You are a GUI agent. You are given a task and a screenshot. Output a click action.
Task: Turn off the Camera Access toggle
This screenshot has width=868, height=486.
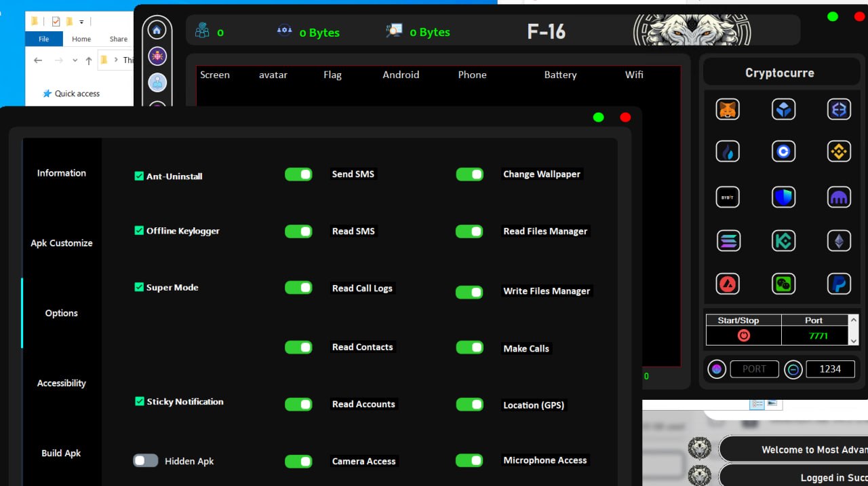298,462
